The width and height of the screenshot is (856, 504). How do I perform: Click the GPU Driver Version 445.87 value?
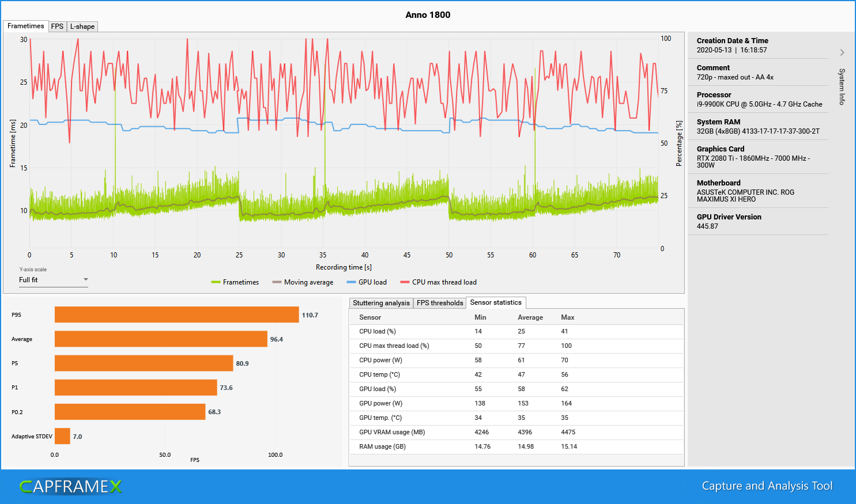707,226
